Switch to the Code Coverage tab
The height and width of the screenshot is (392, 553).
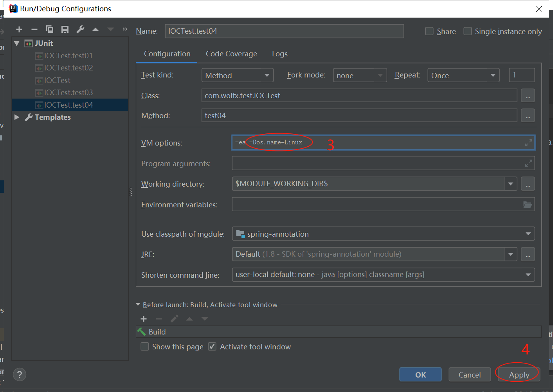point(231,54)
